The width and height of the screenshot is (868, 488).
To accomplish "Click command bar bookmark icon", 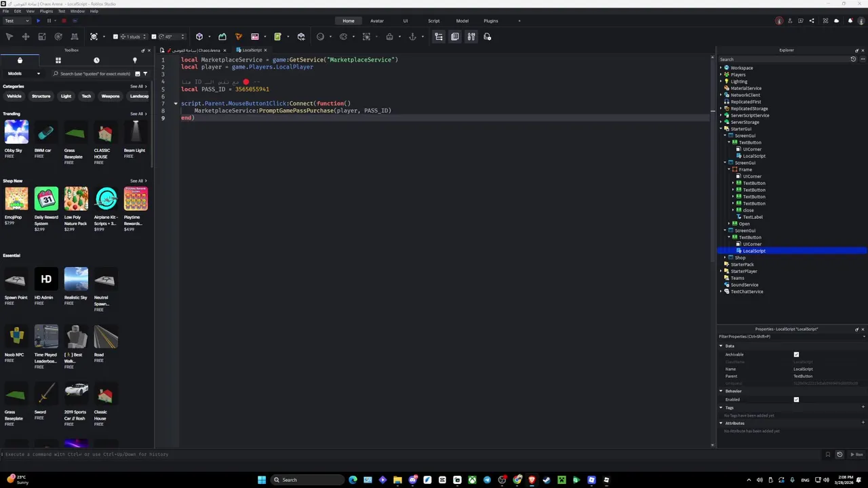I will (827, 454).
